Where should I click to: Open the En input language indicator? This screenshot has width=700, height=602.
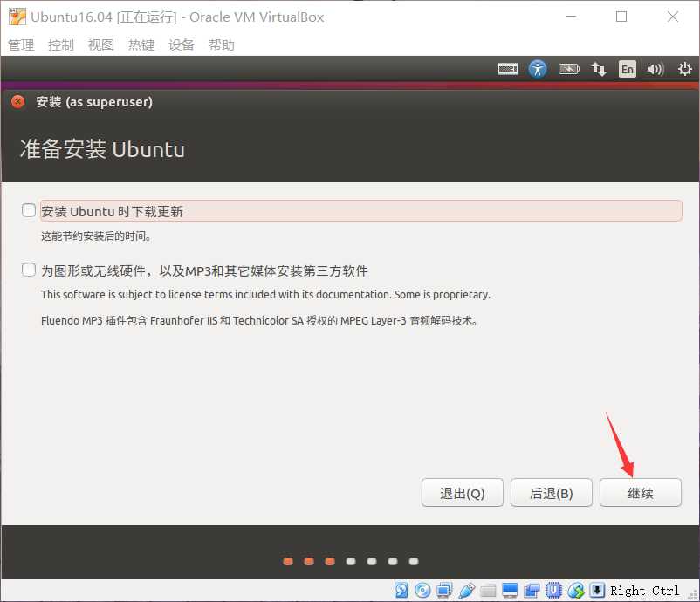pos(628,69)
